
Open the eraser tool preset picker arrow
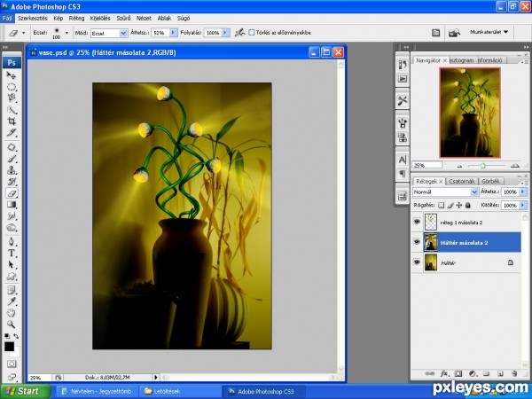(23, 33)
